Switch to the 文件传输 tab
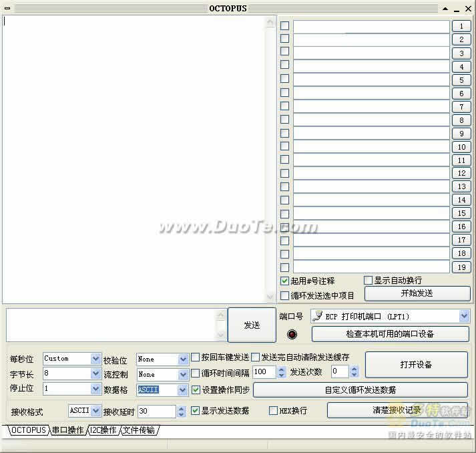The width and height of the screenshot is (476, 453). pos(139,430)
